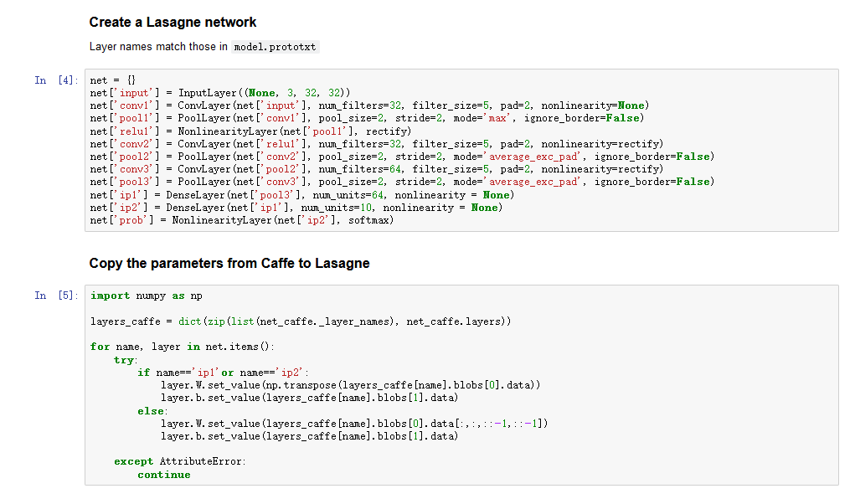Select the In [4] cell prompt
The image size is (855, 504).
coord(57,80)
